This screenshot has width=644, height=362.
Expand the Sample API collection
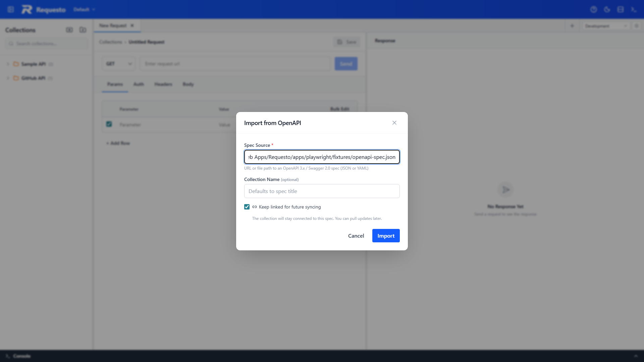click(x=8, y=64)
